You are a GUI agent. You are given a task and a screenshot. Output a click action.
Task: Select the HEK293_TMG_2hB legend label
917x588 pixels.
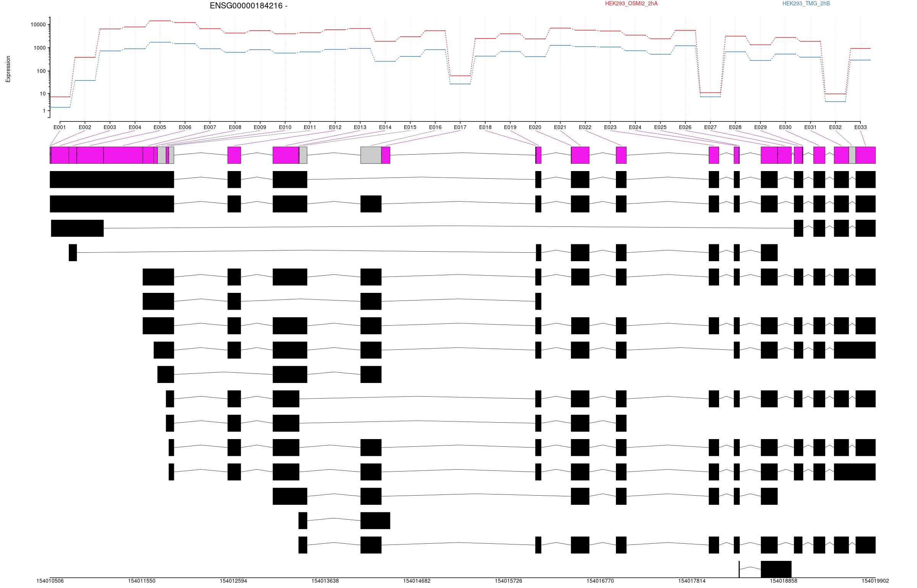point(806,3)
